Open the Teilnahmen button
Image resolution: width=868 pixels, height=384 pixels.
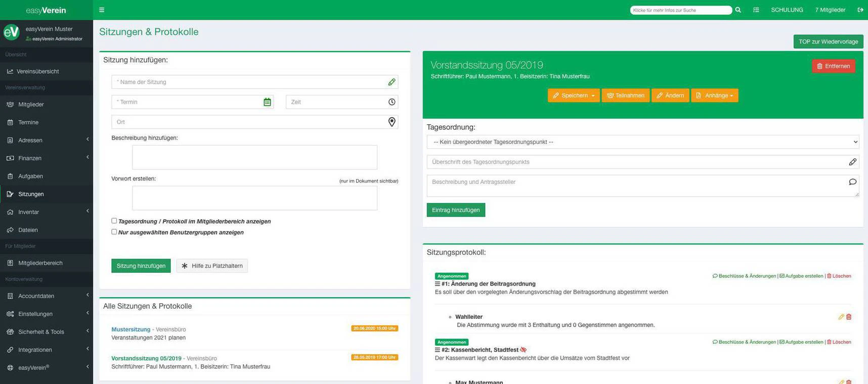(626, 95)
